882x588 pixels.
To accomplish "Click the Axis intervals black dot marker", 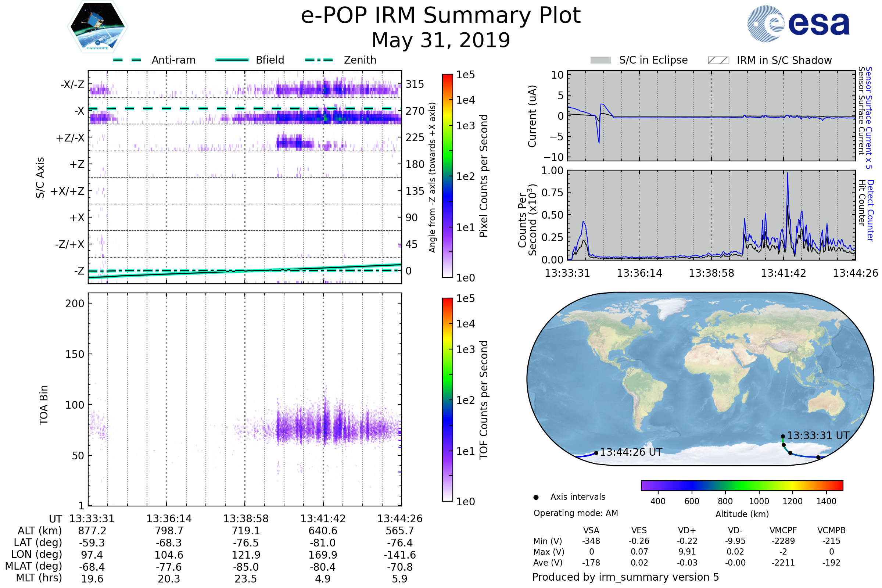I will tap(536, 497).
